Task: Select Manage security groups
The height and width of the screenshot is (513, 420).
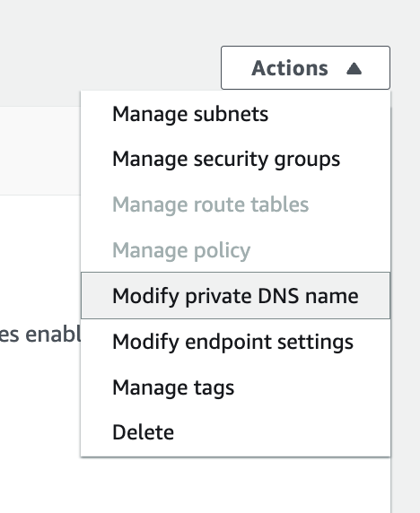Action: point(235,160)
